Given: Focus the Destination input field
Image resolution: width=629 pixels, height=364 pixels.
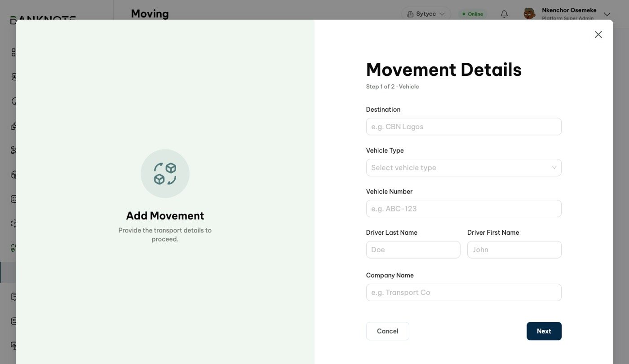Looking at the screenshot, I should [464, 127].
